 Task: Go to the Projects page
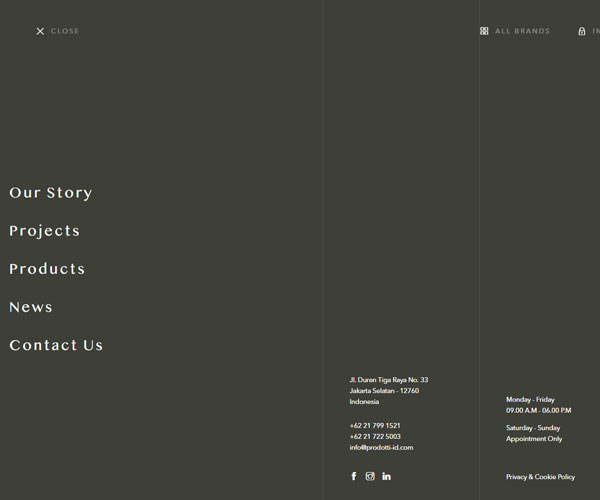(45, 231)
